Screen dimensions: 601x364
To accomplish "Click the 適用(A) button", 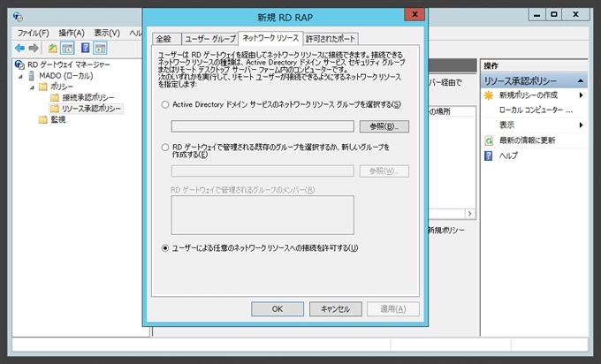I will 393,309.
